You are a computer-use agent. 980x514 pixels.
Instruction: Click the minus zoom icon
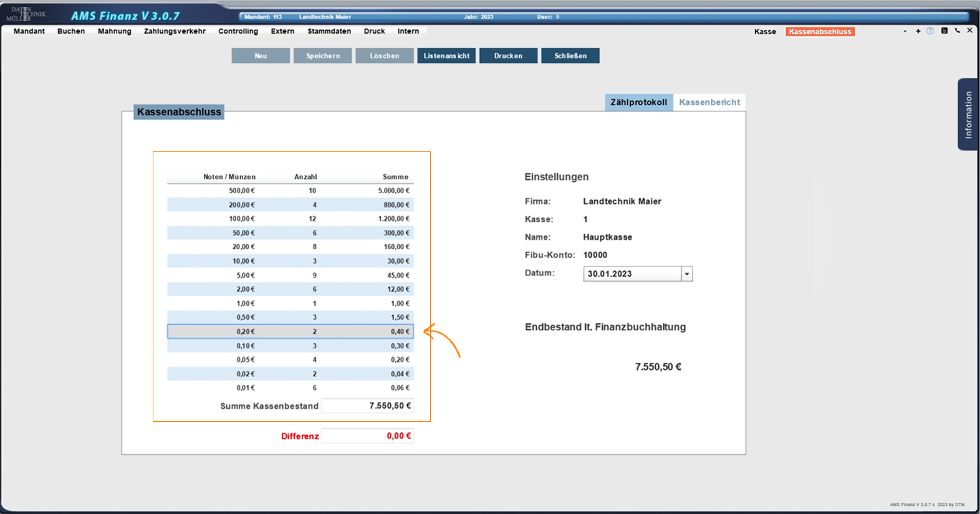click(905, 31)
